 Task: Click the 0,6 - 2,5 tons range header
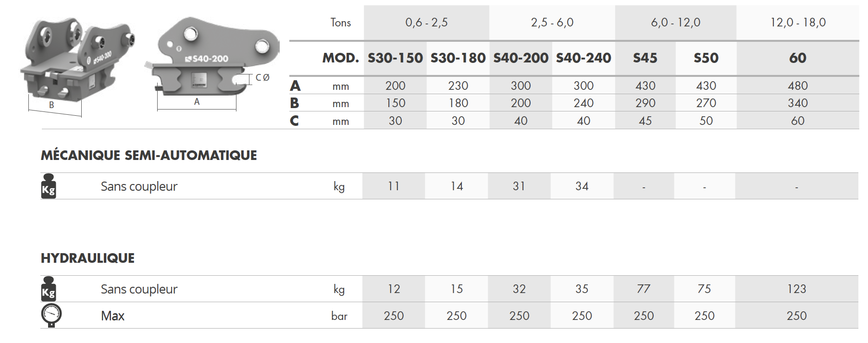[426, 23]
